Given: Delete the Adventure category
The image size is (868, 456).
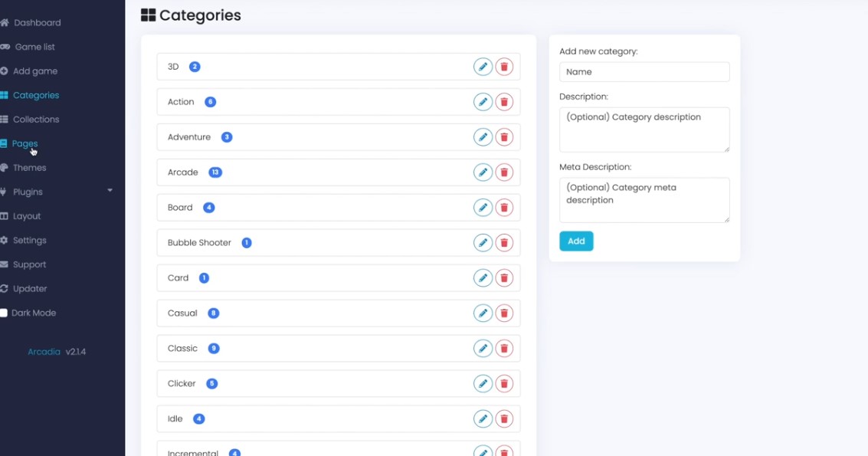Looking at the screenshot, I should 504,137.
